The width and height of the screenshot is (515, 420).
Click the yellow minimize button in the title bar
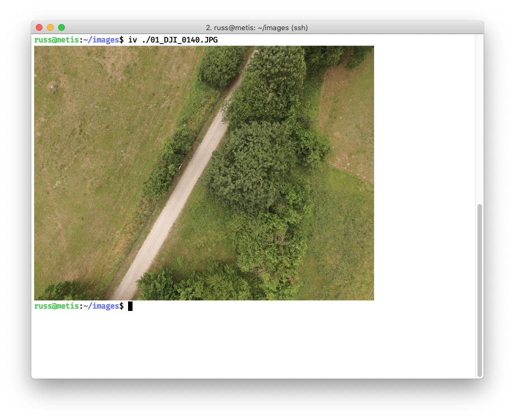(50, 26)
